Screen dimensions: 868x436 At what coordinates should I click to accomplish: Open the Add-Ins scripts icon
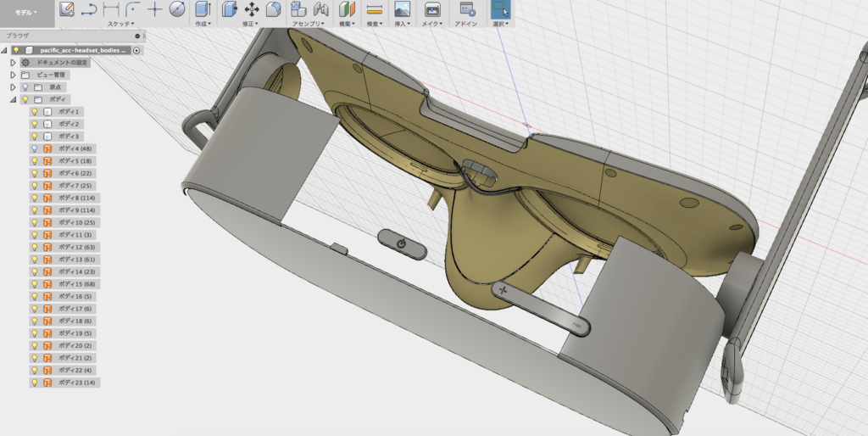pyautogui.click(x=467, y=8)
